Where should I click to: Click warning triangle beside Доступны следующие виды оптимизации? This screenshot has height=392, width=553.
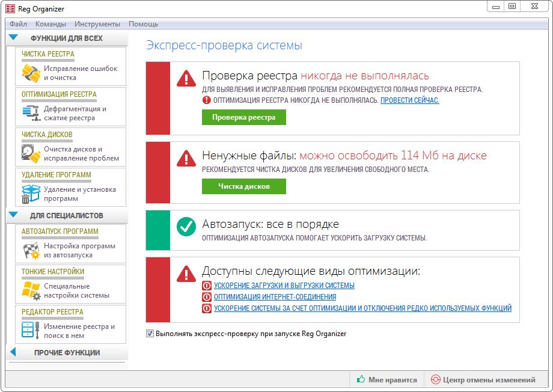pos(186,274)
